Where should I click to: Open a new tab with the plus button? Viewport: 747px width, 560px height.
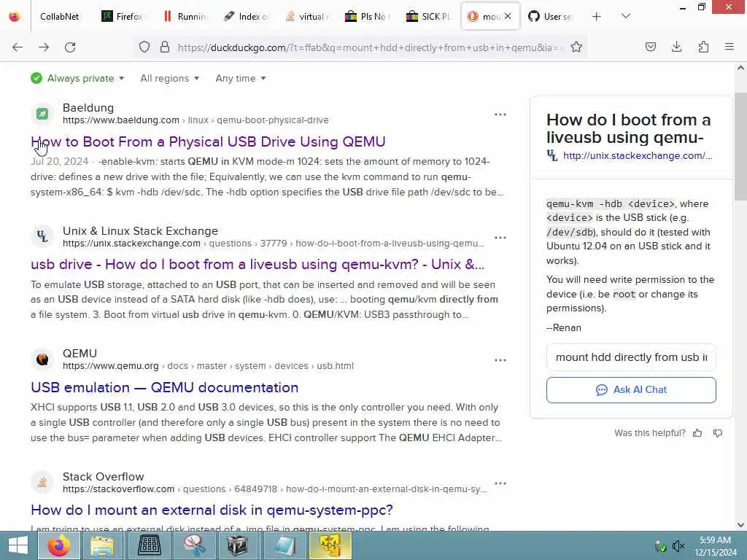click(597, 17)
